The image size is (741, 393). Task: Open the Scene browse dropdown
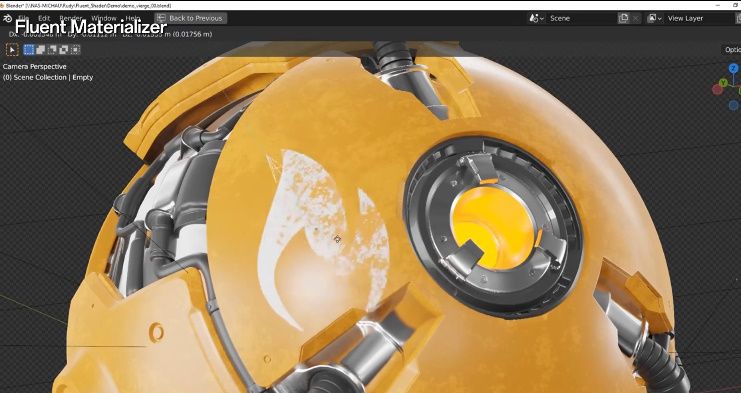point(536,18)
